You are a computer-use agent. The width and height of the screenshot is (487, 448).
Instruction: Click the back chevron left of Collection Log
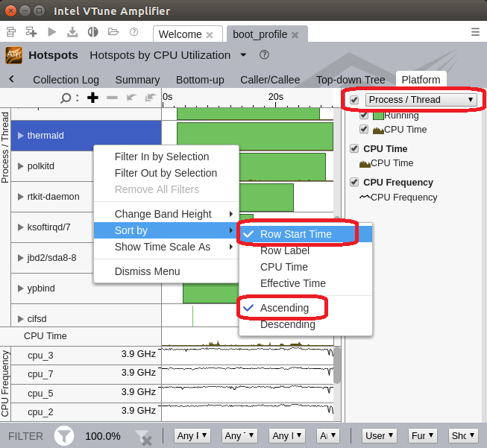[x=11, y=79]
